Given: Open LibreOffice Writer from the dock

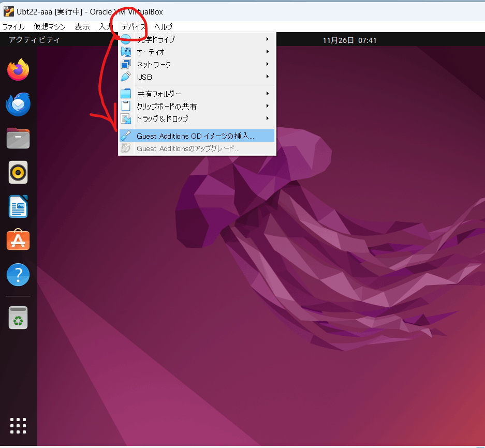Looking at the screenshot, I should coord(18,206).
